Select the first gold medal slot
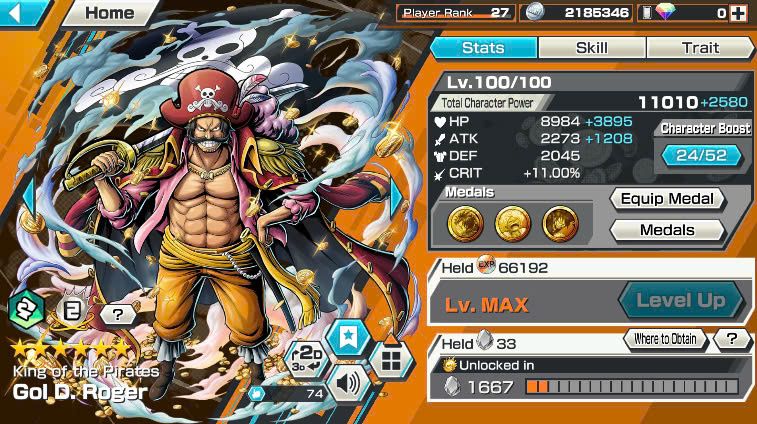757x424 pixels. point(465,224)
